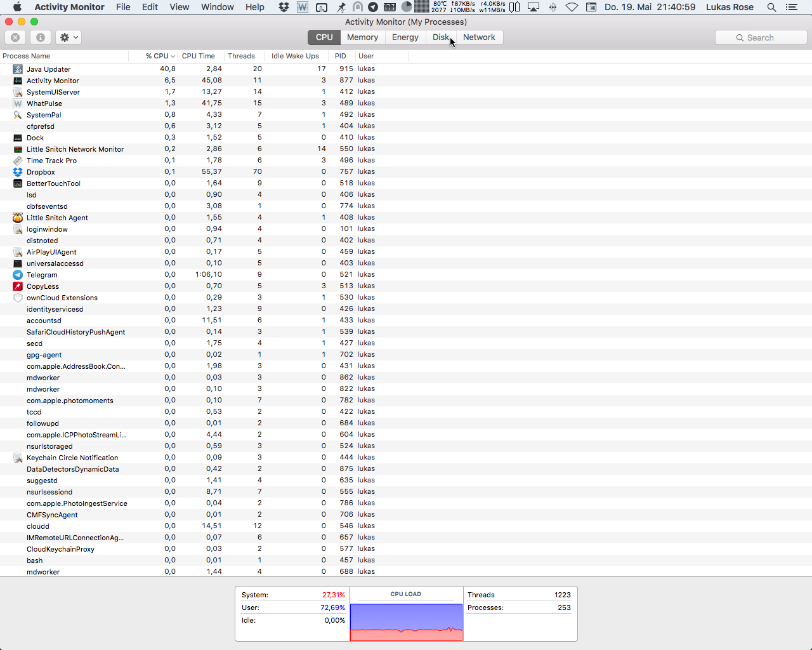812x650 pixels.
Task: Click the Dropbox icon in process list
Action: coord(18,172)
